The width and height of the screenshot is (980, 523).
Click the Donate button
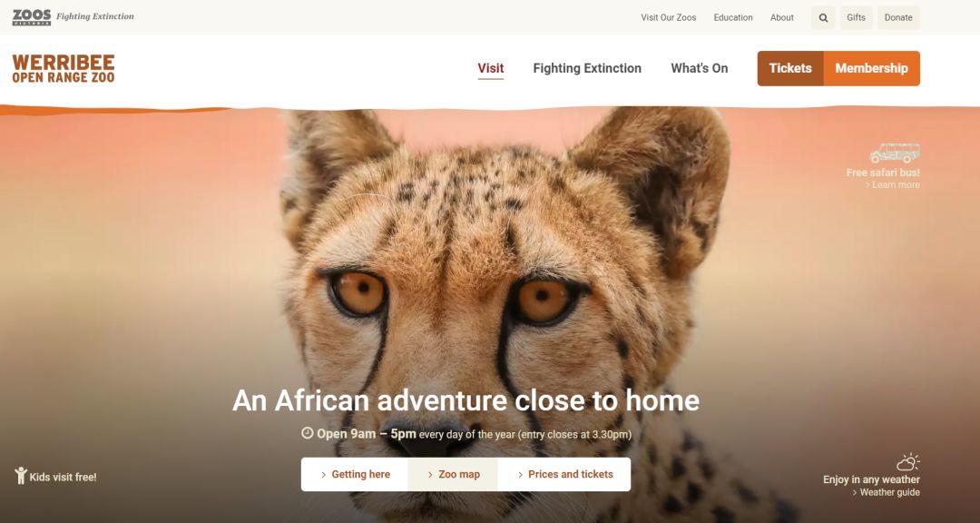[898, 17]
